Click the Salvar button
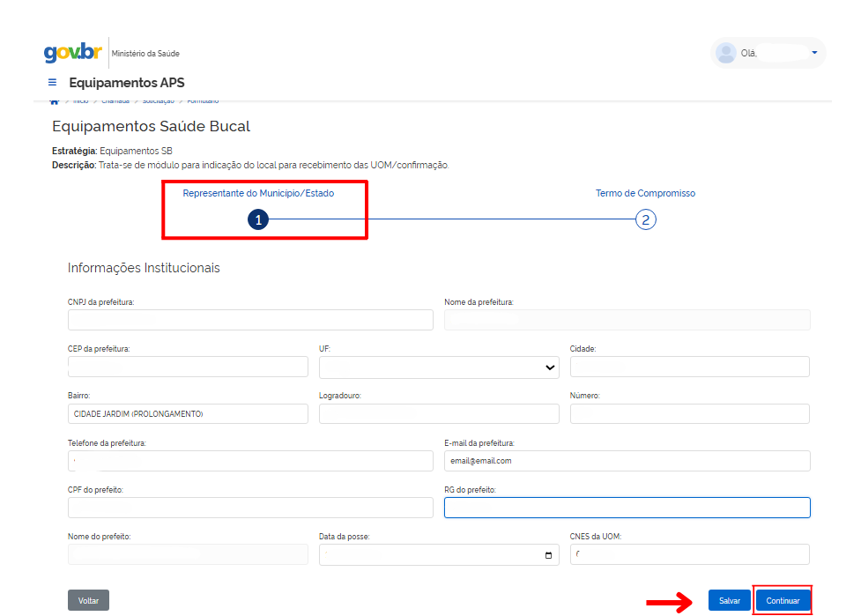Image resolution: width=846 pixels, height=616 pixels. point(729,600)
